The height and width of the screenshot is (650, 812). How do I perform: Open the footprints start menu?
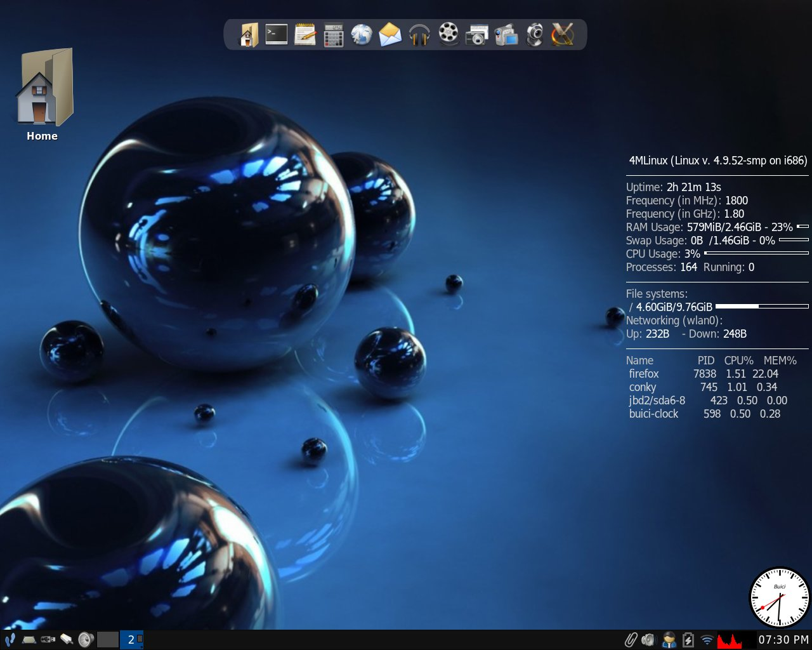(10, 639)
